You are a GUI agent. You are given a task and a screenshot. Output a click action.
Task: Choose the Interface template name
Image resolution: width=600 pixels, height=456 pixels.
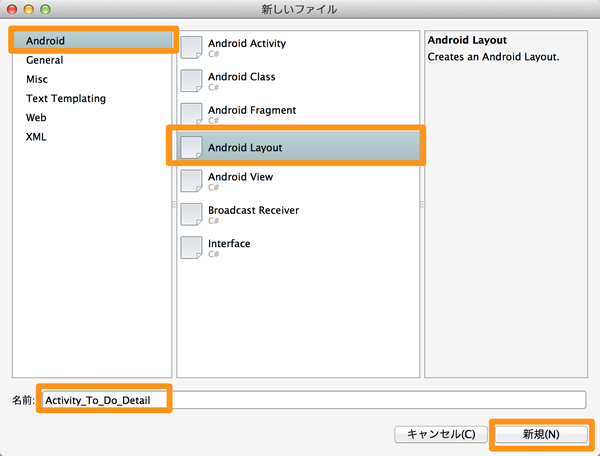click(229, 243)
